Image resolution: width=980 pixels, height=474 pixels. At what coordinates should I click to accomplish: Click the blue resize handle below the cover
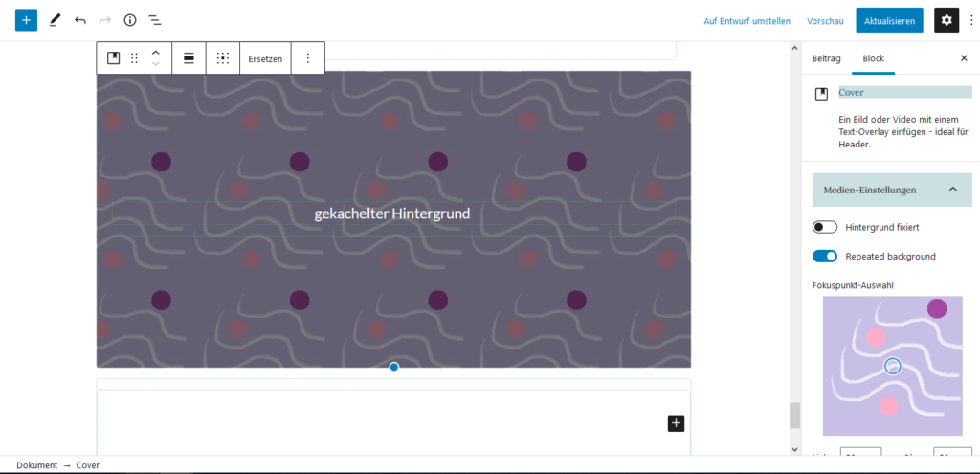click(x=393, y=367)
